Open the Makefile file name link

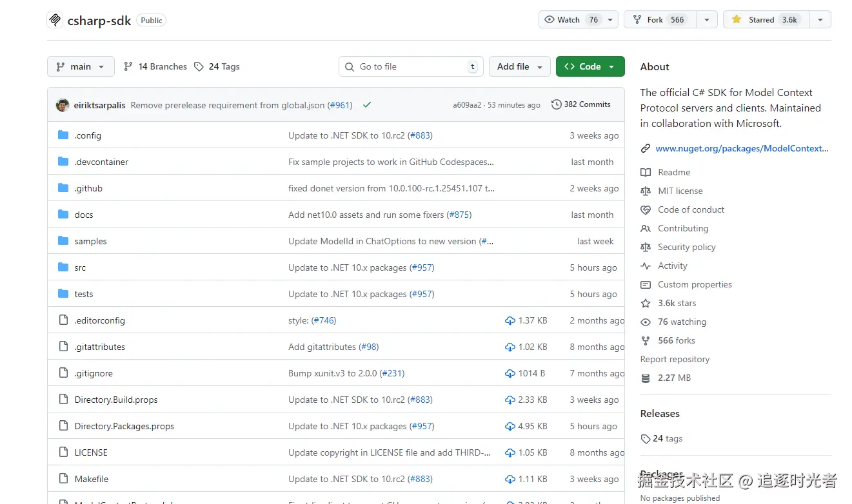pyautogui.click(x=92, y=479)
